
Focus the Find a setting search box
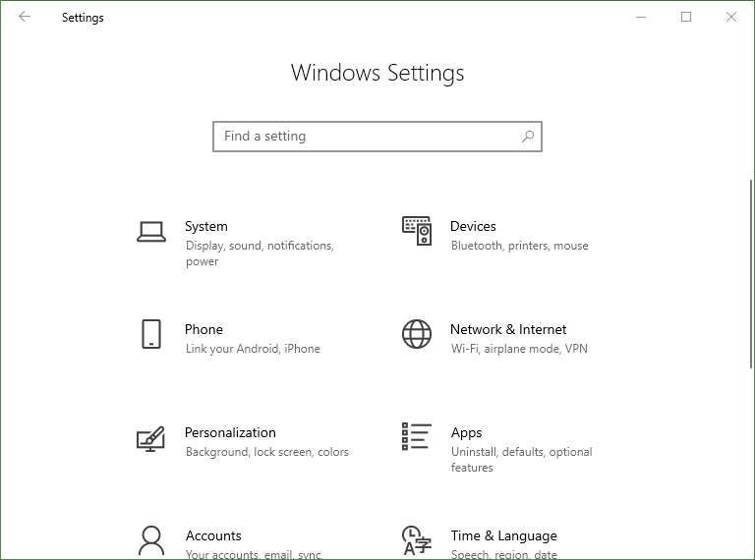[369, 137]
